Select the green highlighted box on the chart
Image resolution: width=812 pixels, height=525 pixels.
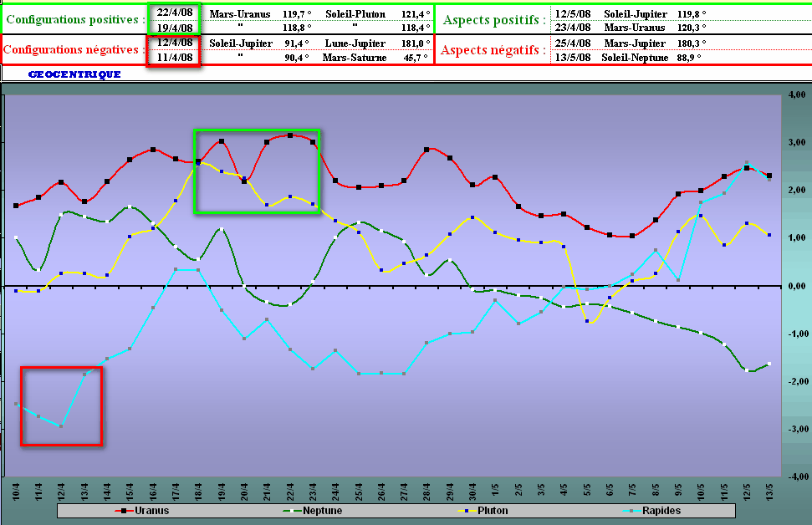(x=258, y=171)
